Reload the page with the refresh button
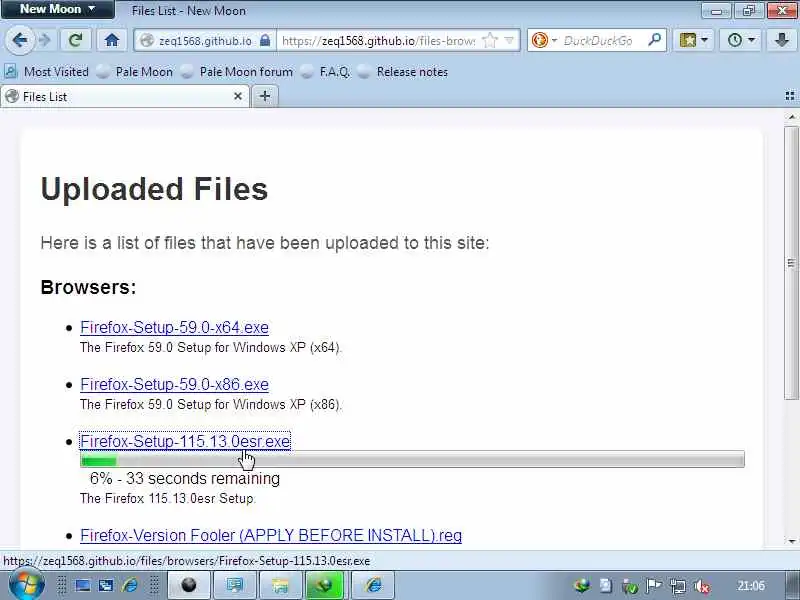Screen dimensions: 800x600 pyautogui.click(x=76, y=40)
